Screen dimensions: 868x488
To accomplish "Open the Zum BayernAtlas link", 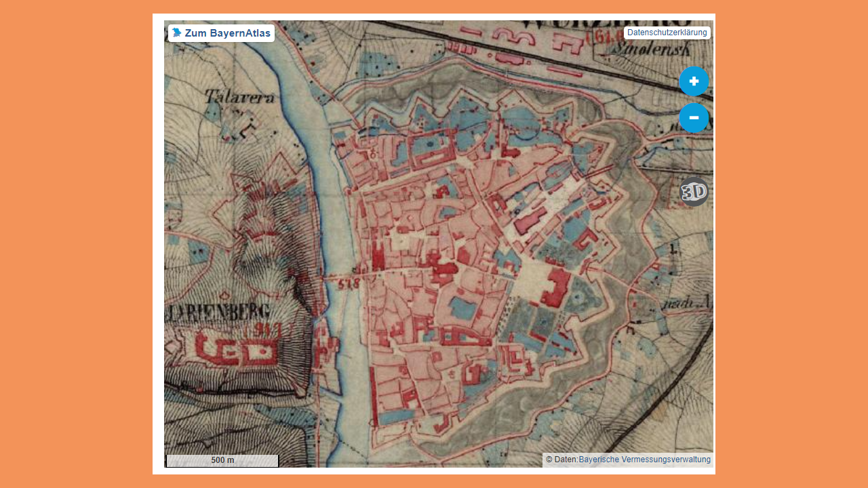I will coord(227,33).
